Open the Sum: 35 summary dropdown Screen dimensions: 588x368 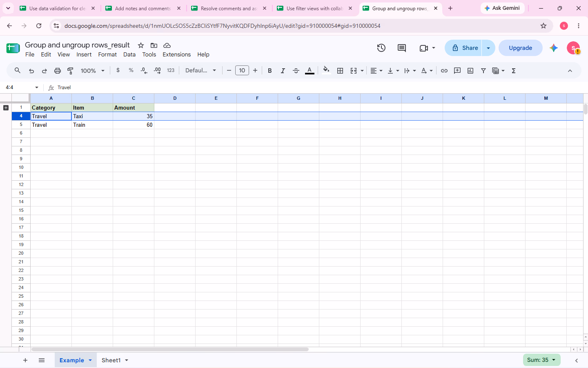[541, 360]
